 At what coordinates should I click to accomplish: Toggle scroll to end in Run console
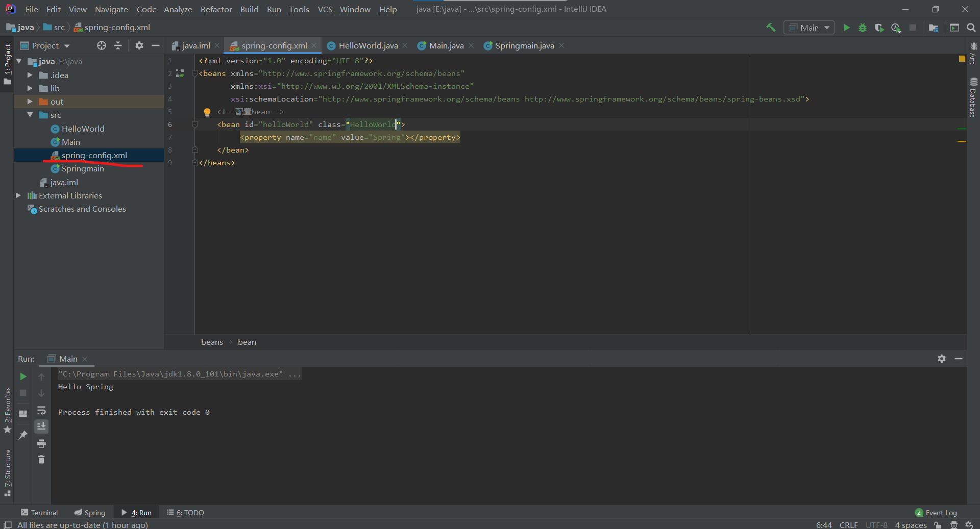coord(41,426)
